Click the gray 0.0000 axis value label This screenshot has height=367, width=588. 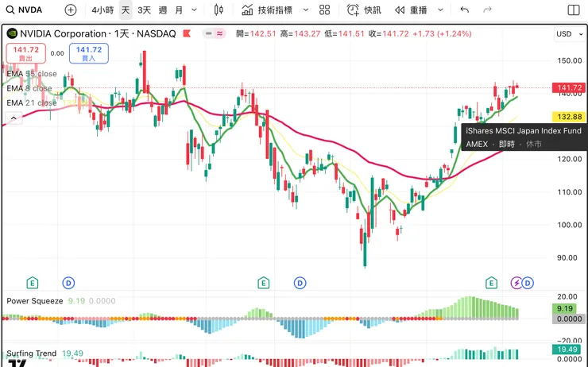pyautogui.click(x=569, y=319)
